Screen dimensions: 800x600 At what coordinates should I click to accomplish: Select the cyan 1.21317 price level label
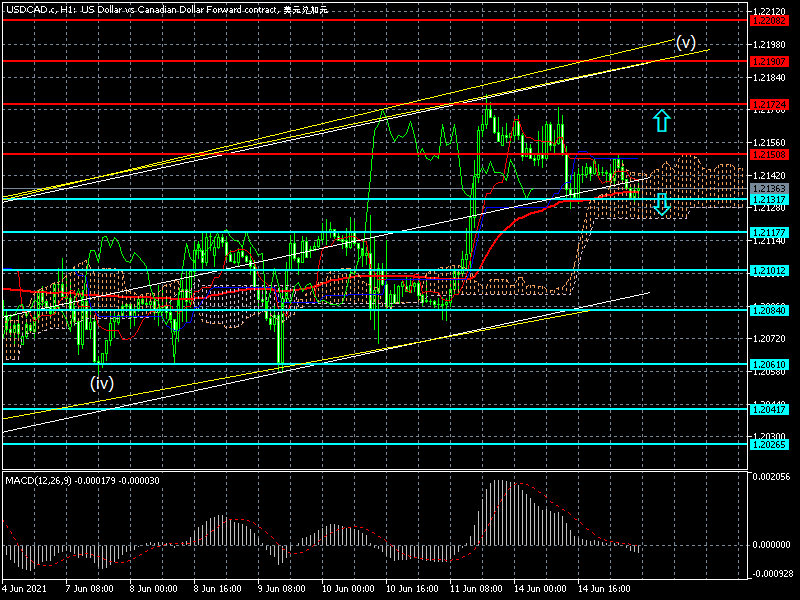[769, 199]
